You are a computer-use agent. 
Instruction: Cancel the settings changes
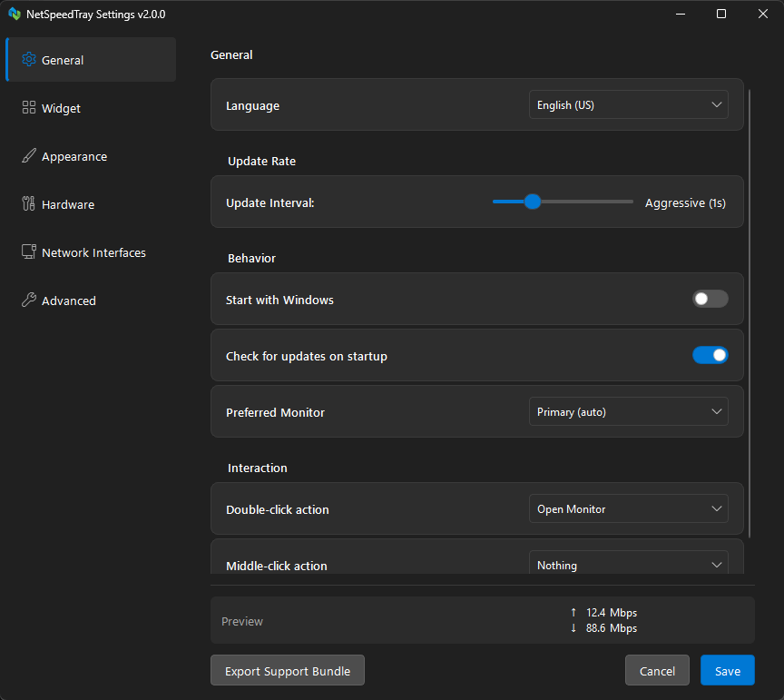[657, 670]
